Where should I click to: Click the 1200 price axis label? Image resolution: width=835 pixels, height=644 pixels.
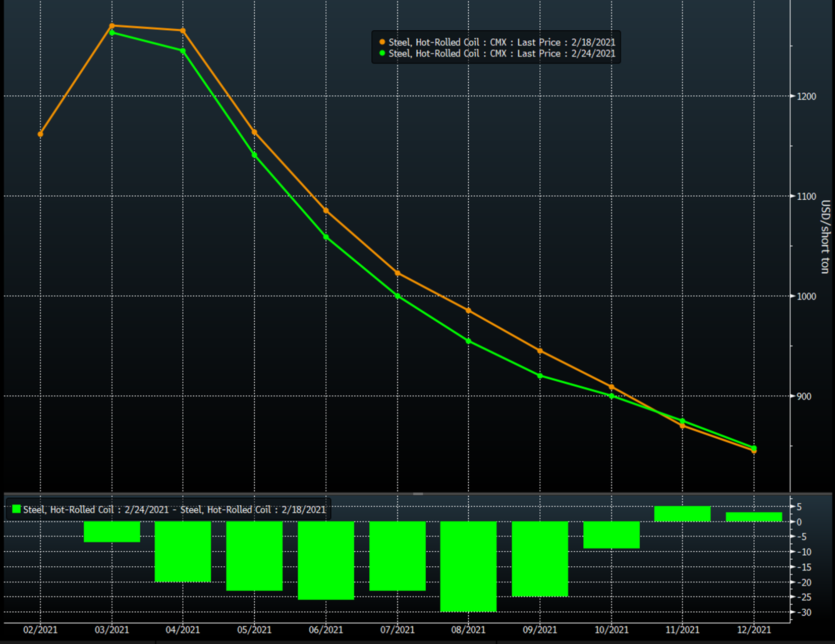(806, 96)
